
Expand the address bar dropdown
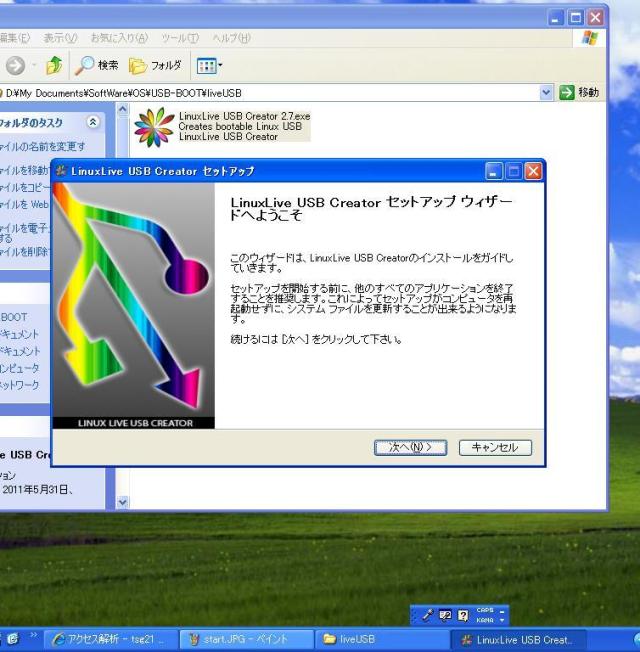click(x=546, y=93)
